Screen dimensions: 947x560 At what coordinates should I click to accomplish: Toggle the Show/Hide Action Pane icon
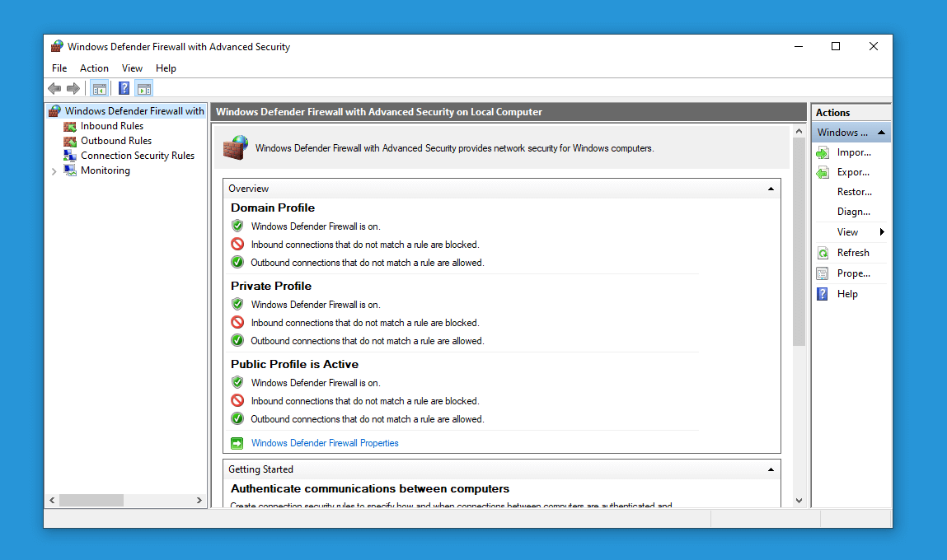coord(144,89)
